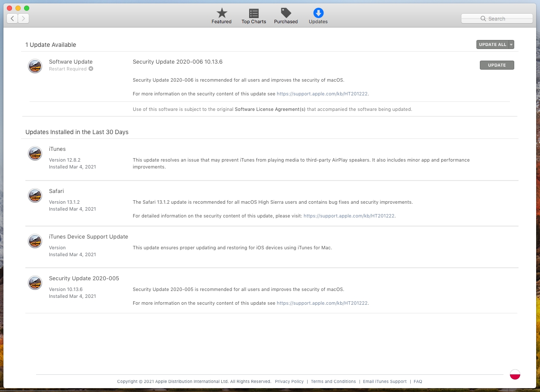Image resolution: width=540 pixels, height=392 pixels.
Task: Click the iTunes 'Version 12.8.2' text
Action: pos(64,160)
